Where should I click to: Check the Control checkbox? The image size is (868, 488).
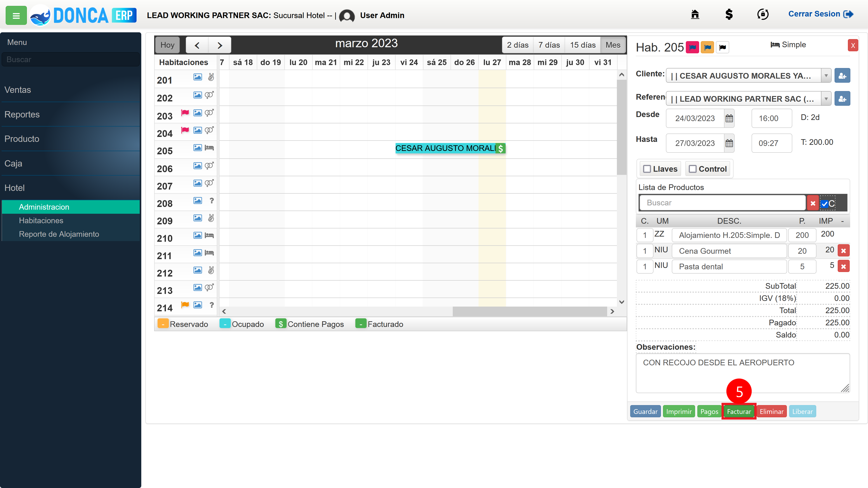point(692,169)
